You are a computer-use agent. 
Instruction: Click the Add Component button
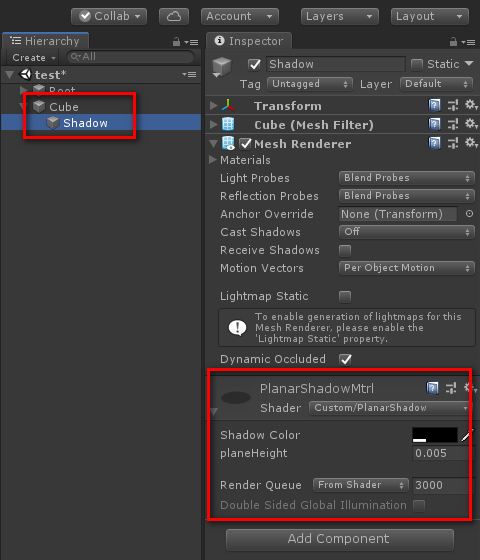coord(340,539)
